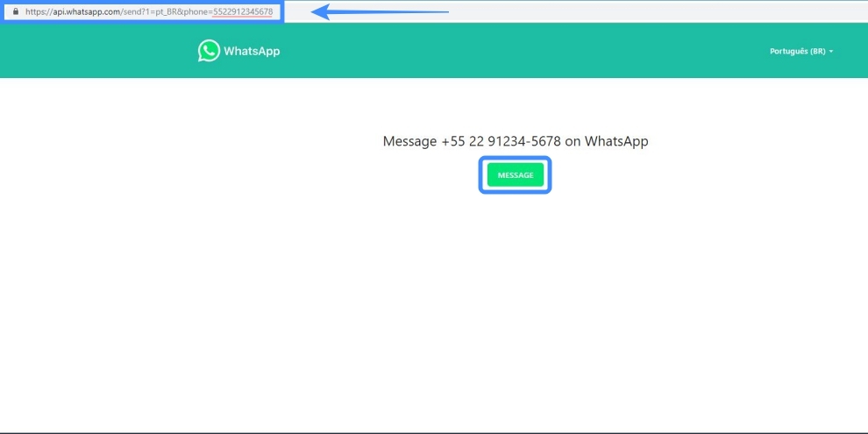Click the word "Message" starting the heading
868x434 pixels.
409,141
